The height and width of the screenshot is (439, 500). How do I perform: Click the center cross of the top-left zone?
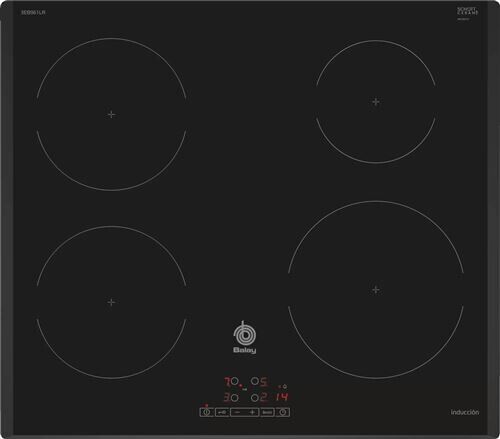[111, 114]
